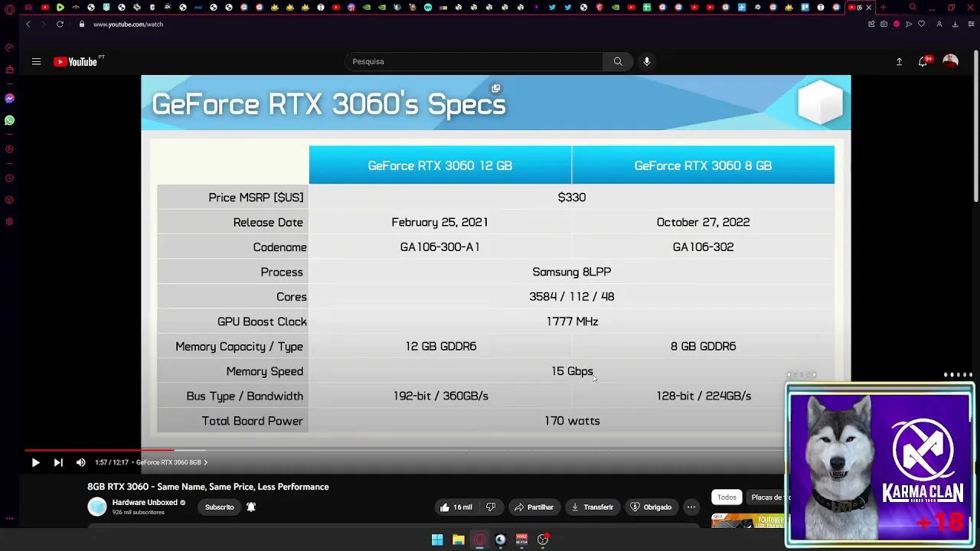980x551 pixels.
Task: Open the account avatar menu
Action: [x=950, y=61]
